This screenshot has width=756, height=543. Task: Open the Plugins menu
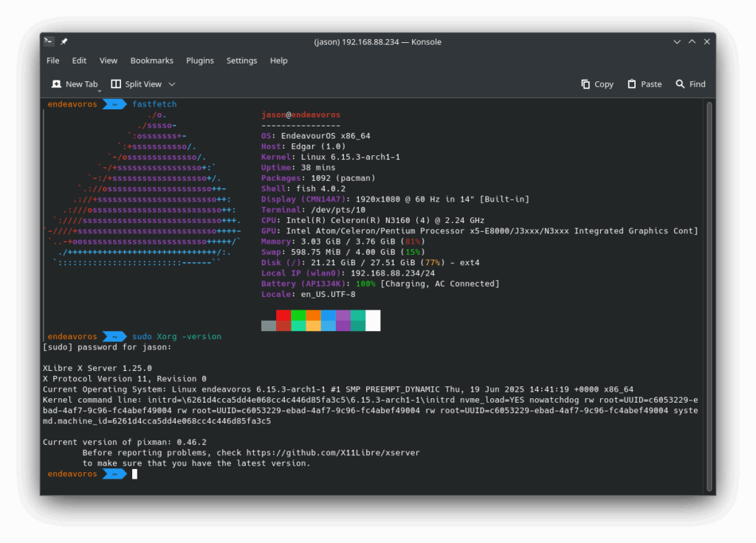click(200, 61)
